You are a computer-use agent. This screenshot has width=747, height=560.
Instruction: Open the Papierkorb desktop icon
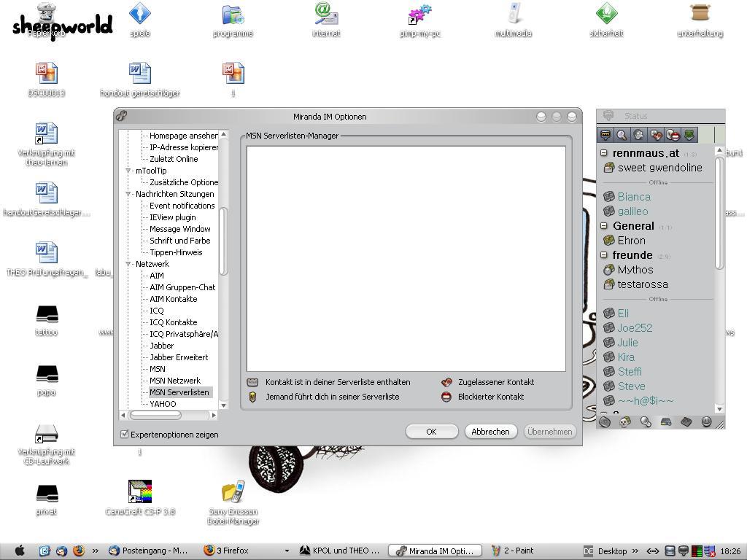[x=46, y=20]
